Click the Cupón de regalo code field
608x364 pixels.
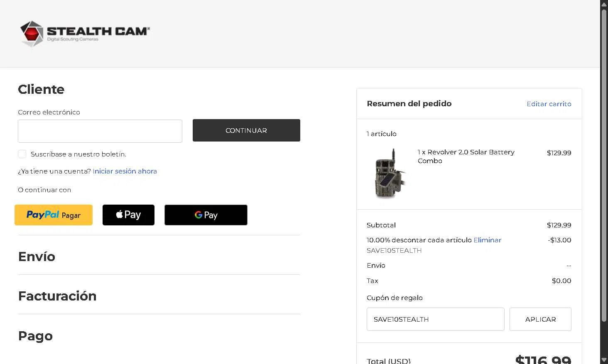(435, 319)
